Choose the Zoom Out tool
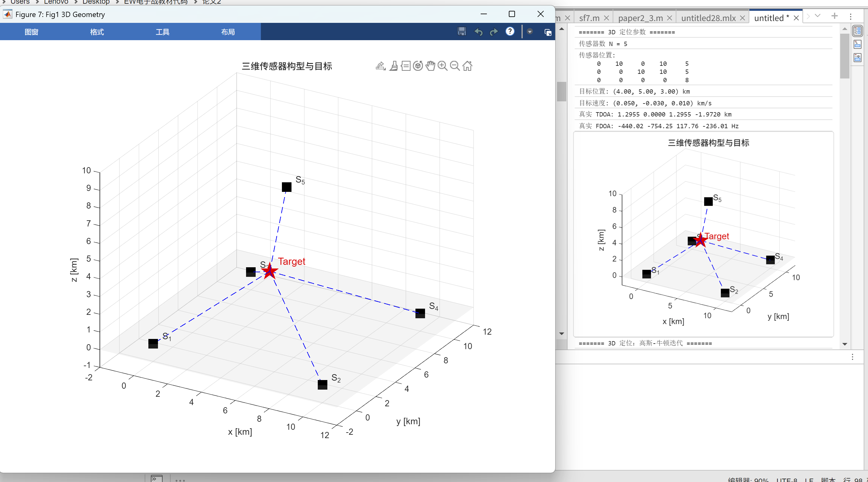 [x=455, y=66]
